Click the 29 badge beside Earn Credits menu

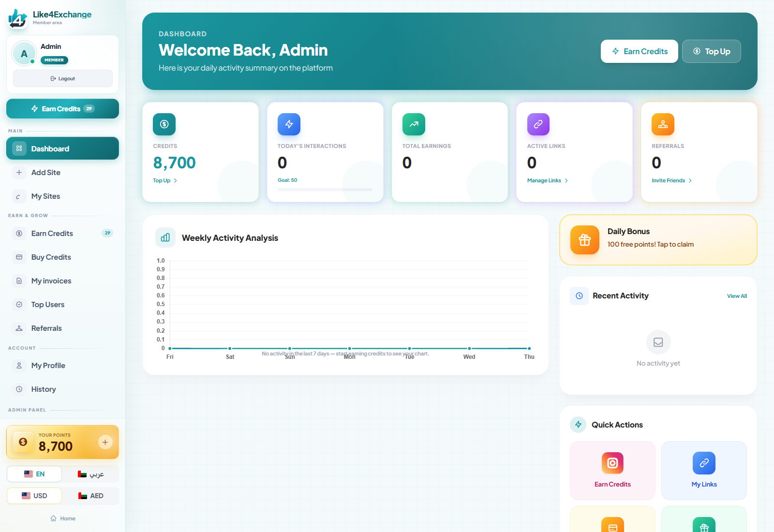(x=107, y=233)
